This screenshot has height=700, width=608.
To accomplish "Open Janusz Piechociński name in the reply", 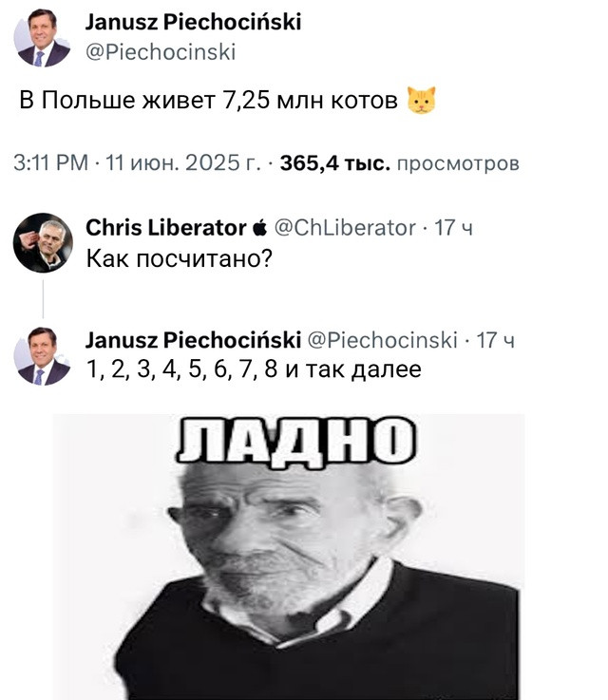I will [193, 340].
